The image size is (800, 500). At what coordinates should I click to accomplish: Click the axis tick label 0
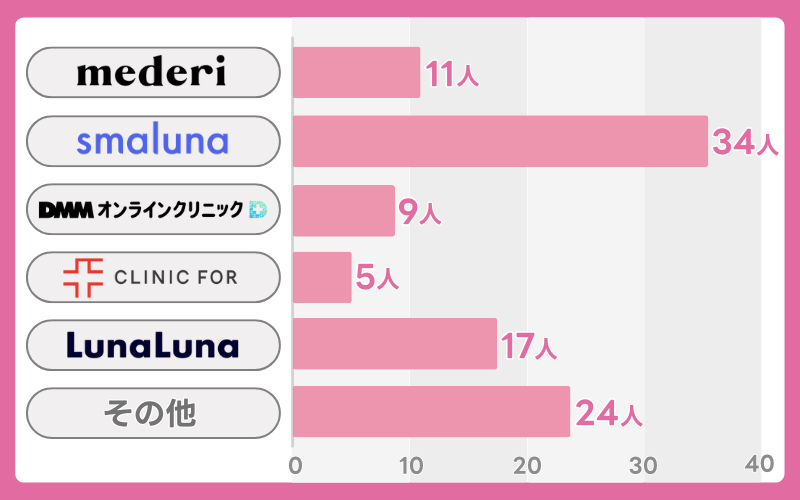point(295,465)
